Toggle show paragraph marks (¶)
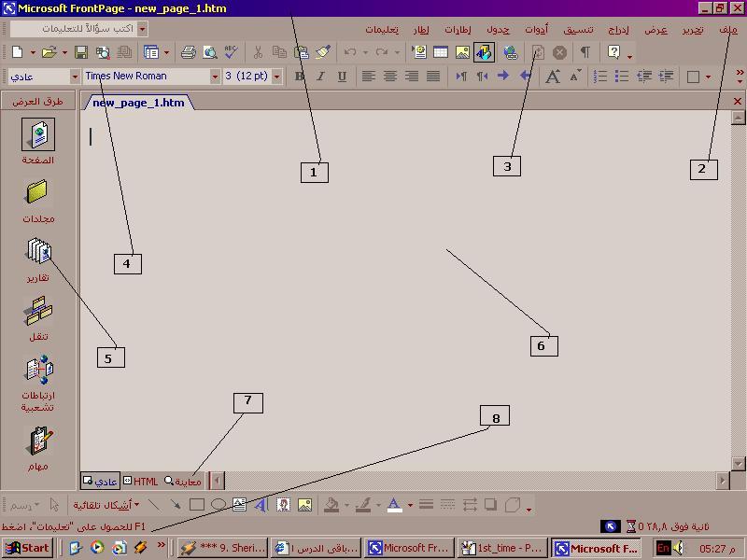The height and width of the screenshot is (560, 747). pyautogui.click(x=585, y=52)
